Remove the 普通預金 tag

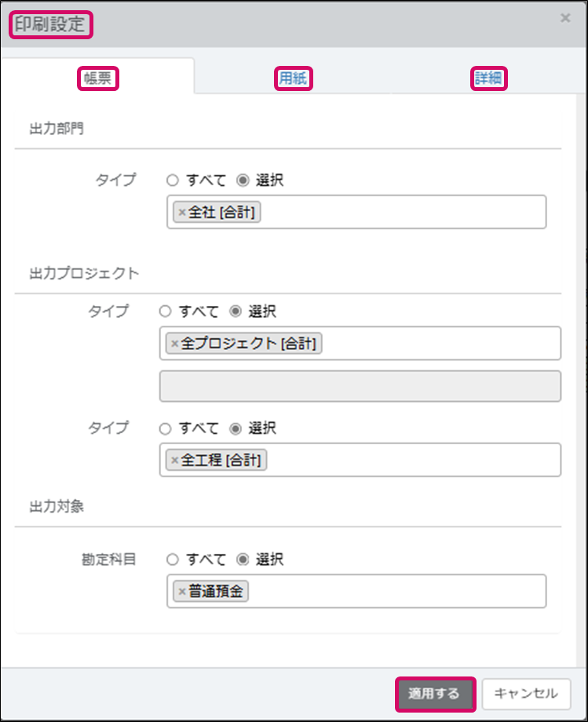(182, 592)
